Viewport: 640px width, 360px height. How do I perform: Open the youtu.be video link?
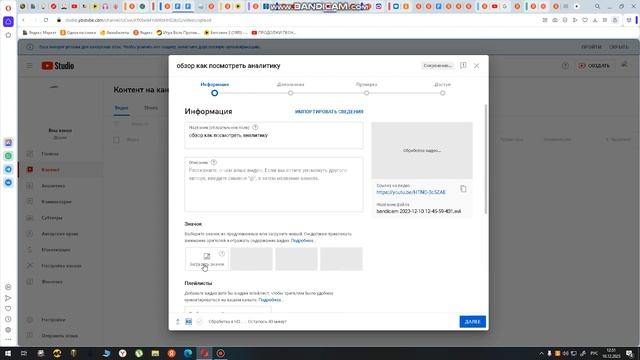411,192
